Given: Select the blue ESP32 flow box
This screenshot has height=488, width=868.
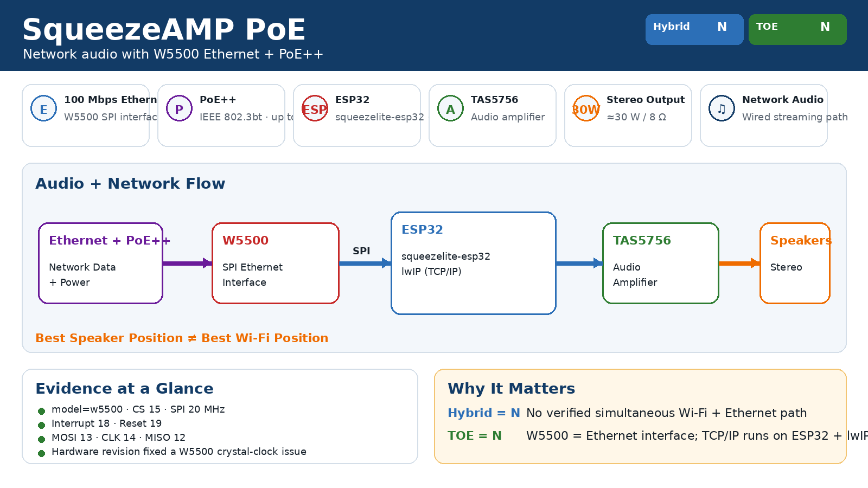Looking at the screenshot, I should 474,263.
